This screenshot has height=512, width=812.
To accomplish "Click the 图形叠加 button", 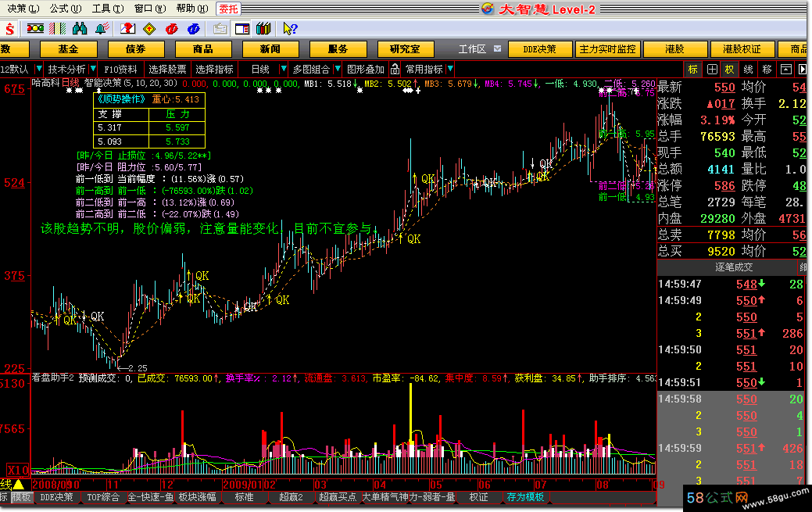I will (x=366, y=69).
